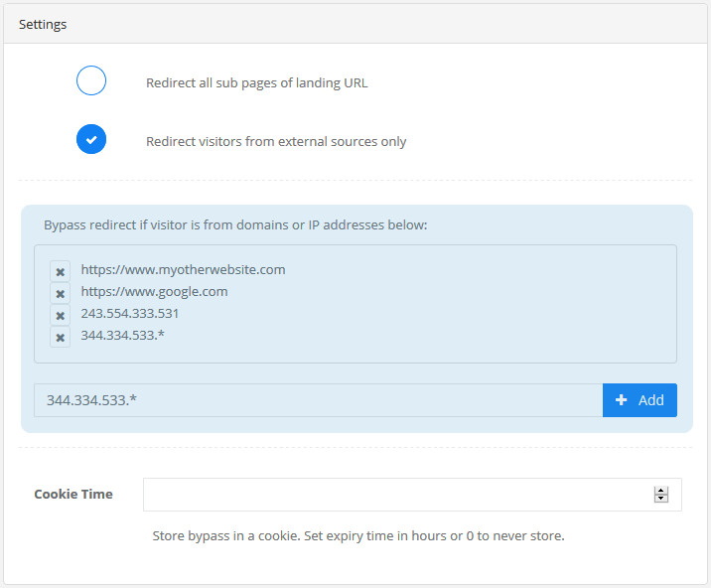Viewport: 711px width, 588px height.
Task: Remove IP 243.554.333.531 from the list
Action: coord(61,315)
